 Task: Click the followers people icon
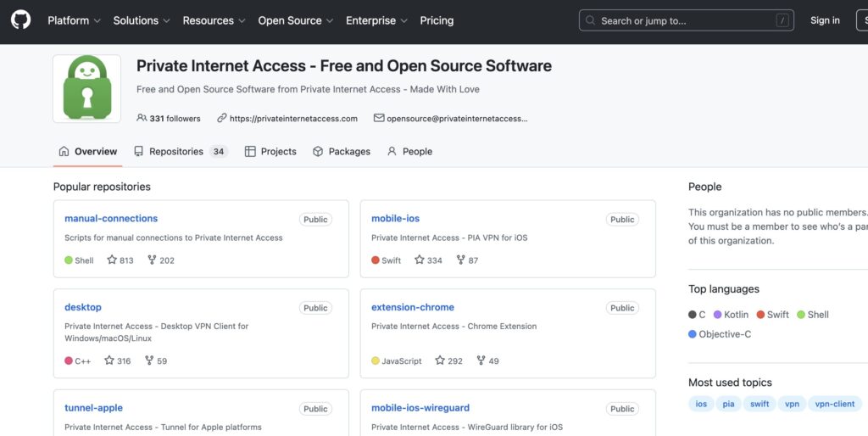tap(142, 119)
